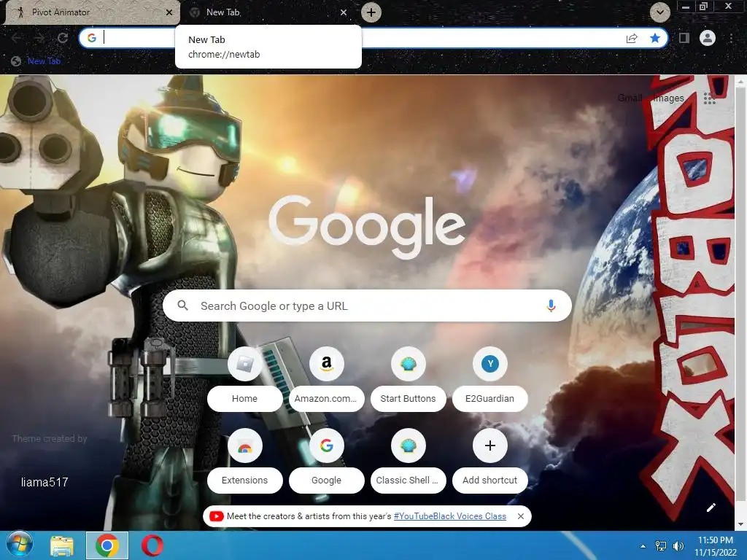Share this page via the share icon
This screenshot has height=560, width=747.
(632, 38)
